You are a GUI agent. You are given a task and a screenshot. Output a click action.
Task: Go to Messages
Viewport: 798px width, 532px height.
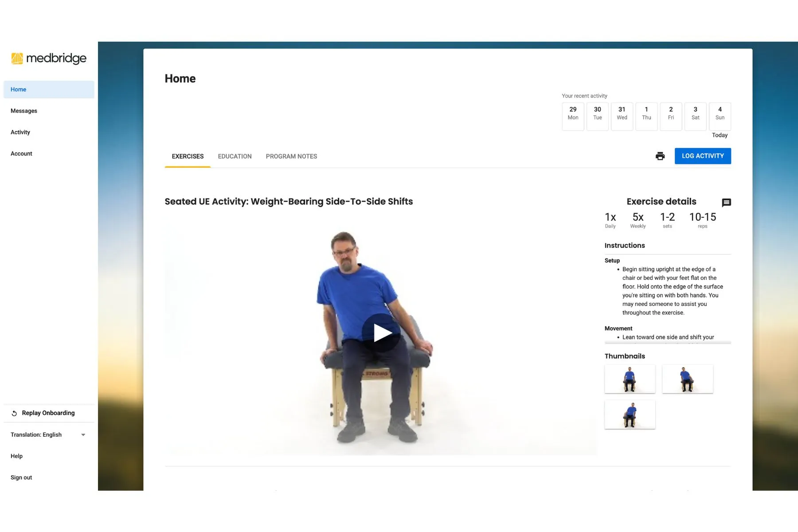coord(23,110)
